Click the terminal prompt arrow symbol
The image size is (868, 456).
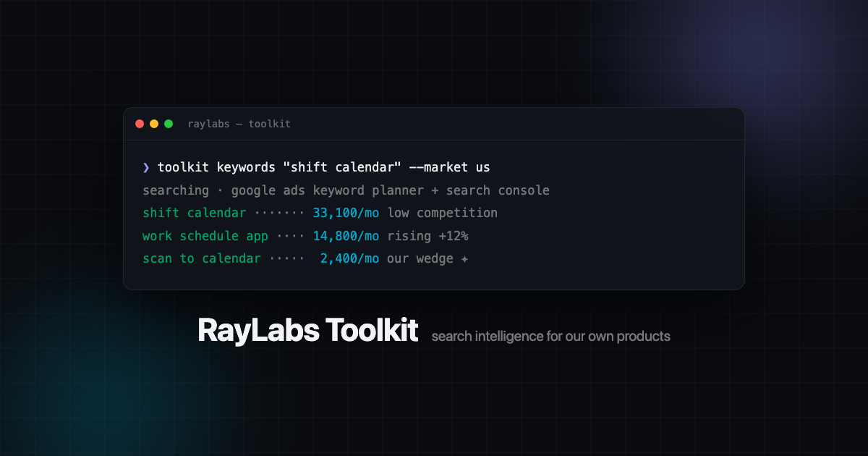[x=146, y=168]
